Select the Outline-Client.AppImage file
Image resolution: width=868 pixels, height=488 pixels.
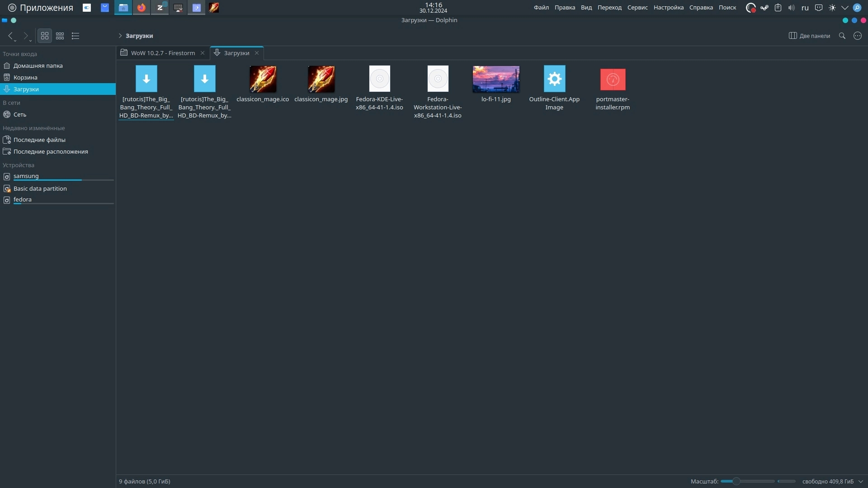click(x=554, y=88)
